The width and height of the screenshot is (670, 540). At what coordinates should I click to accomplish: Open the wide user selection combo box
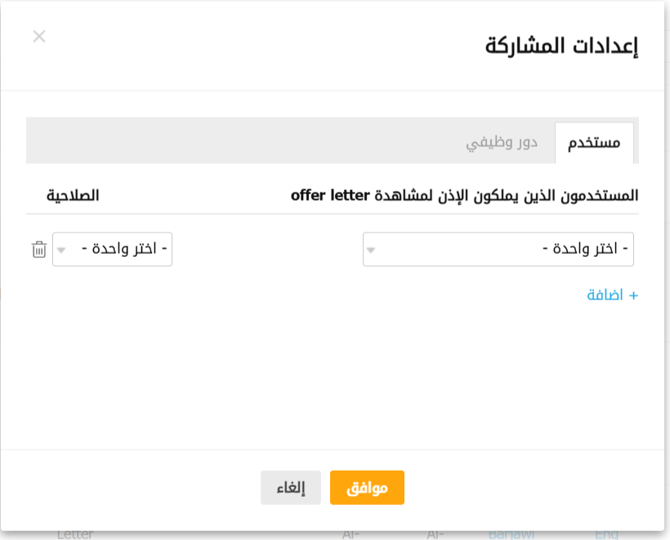click(498, 250)
